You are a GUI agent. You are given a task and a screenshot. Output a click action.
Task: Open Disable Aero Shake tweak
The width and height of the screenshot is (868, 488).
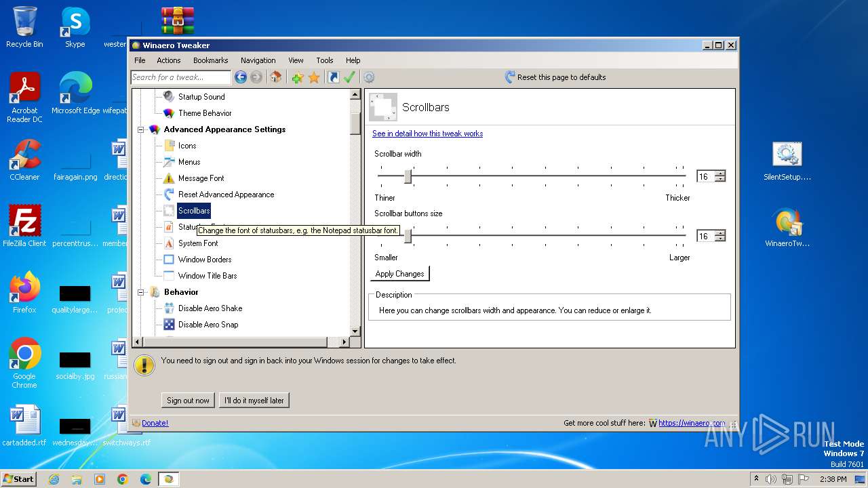[210, 308]
